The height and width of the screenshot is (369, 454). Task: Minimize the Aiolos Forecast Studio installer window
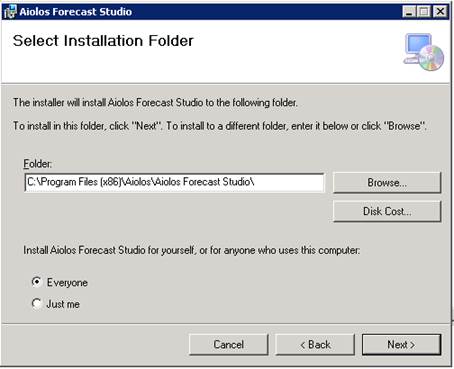(409, 12)
